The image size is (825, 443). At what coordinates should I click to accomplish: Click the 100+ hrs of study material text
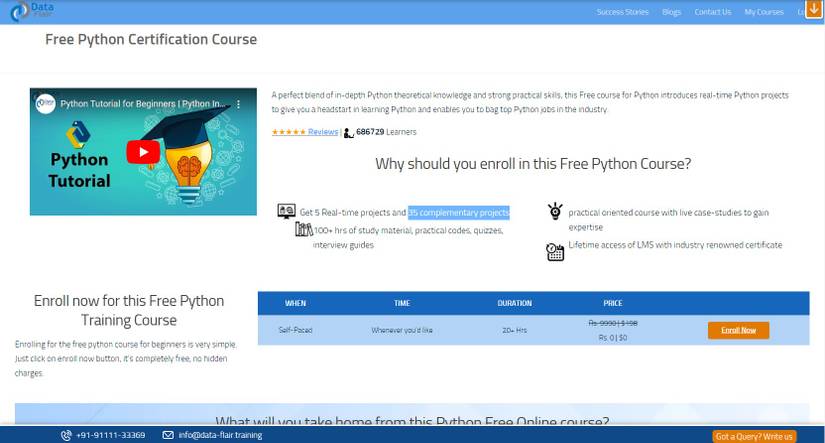point(409,237)
